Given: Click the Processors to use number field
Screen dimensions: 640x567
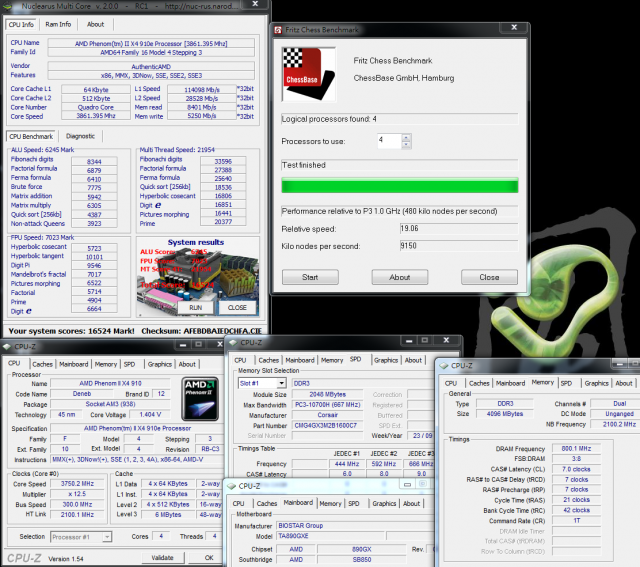Looking at the screenshot, I should 389,141.
